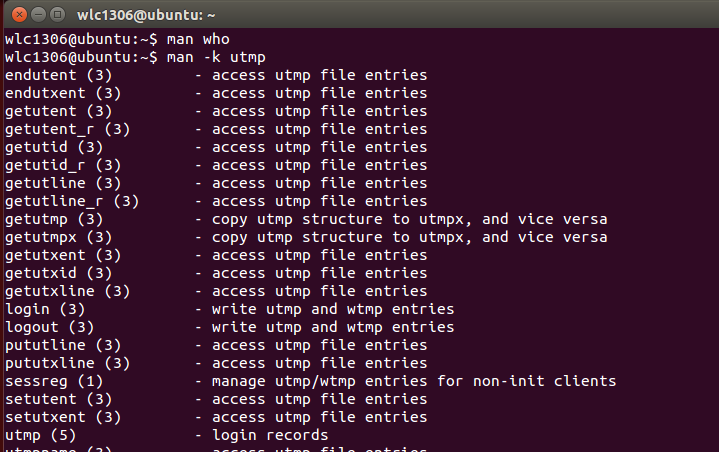
Task: Click the getutmpx (3) entry
Action: 58,237
